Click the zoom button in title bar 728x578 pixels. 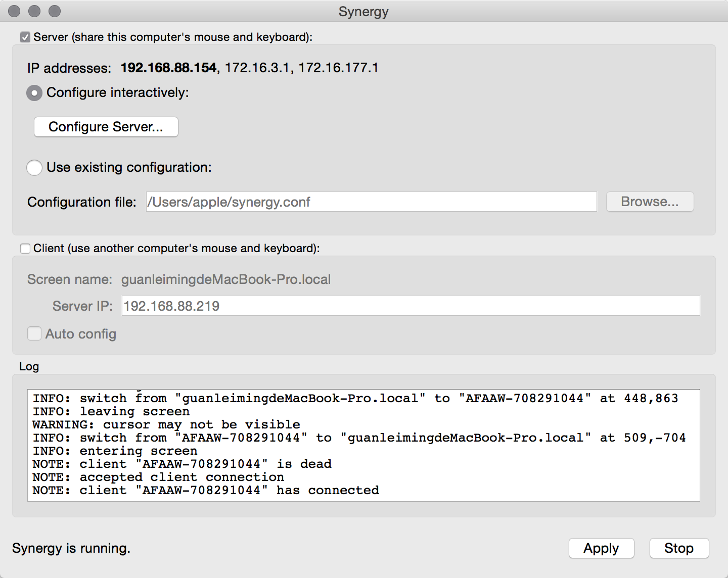[x=55, y=11]
